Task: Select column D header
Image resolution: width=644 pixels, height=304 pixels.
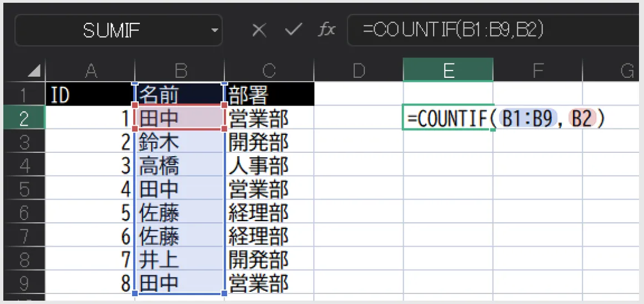Action: click(x=359, y=71)
